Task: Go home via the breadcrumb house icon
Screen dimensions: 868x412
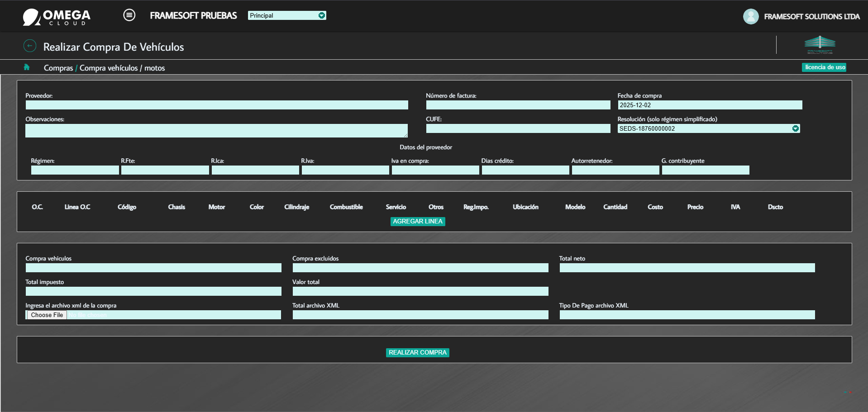Action: [27, 67]
